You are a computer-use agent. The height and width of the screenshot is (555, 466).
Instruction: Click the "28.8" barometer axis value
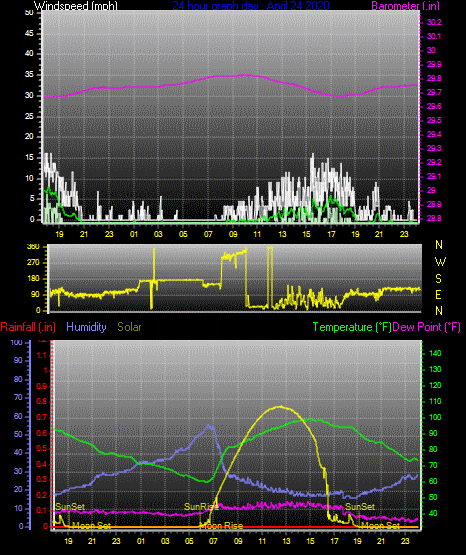pyautogui.click(x=434, y=218)
